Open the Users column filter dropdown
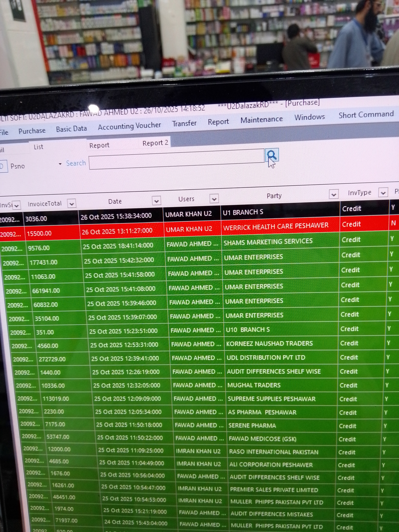 214,199
